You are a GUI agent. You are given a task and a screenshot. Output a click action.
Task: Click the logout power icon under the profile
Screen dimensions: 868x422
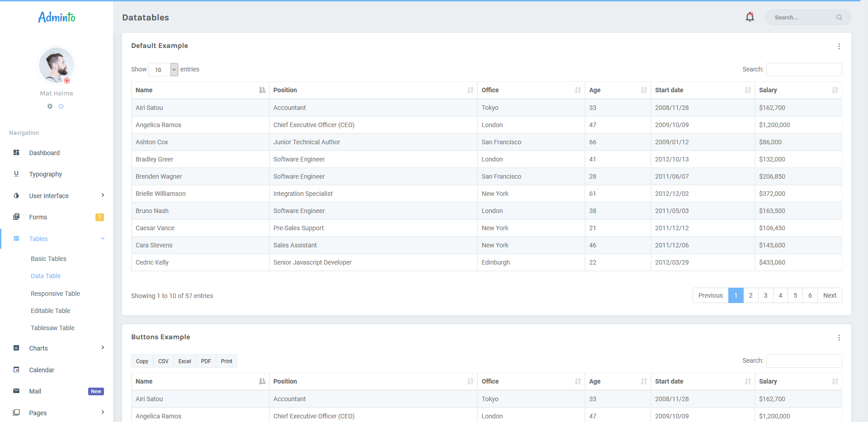click(61, 106)
